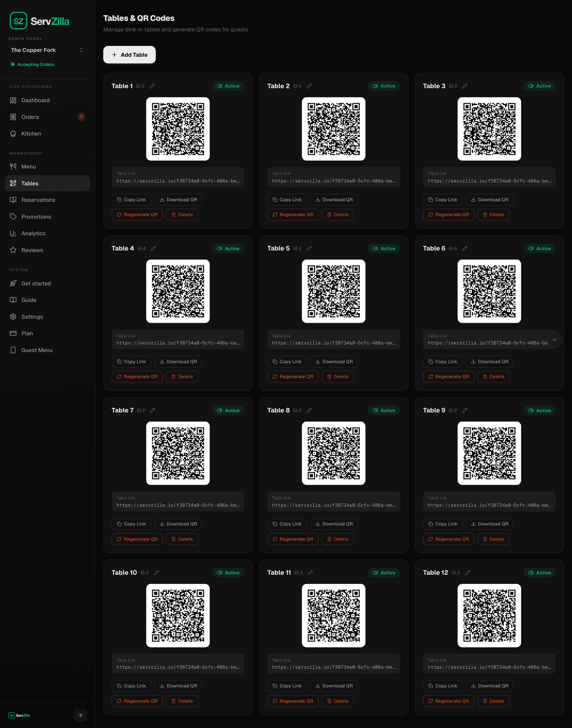Image resolution: width=572 pixels, height=728 pixels.
Task: Edit Table 10 via pencil icon
Action: [x=156, y=573]
